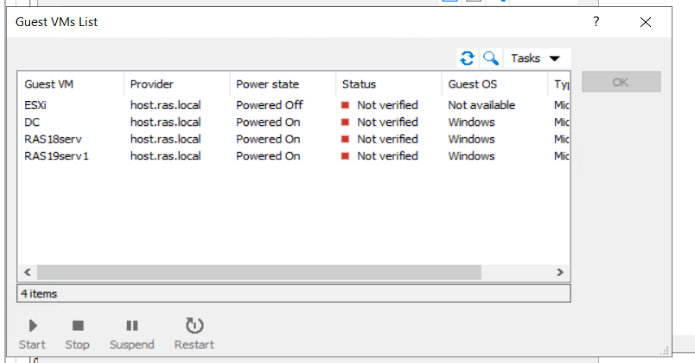Open the Tasks dropdown menu

[536, 58]
